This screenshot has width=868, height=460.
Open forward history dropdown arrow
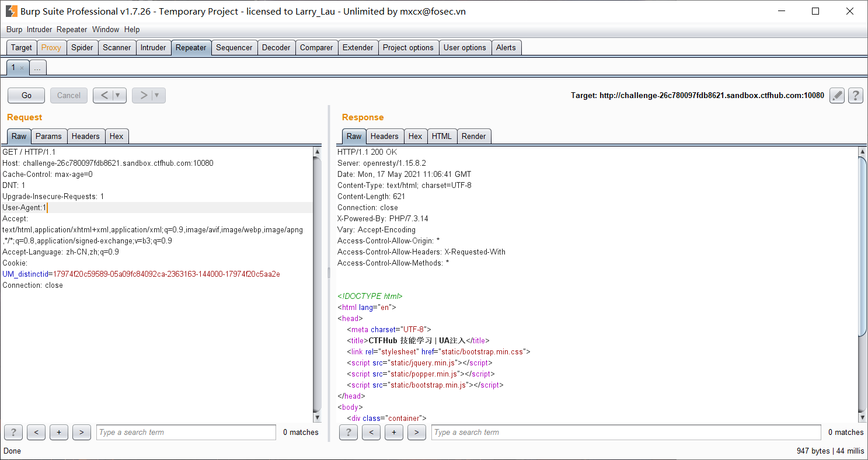tap(158, 95)
